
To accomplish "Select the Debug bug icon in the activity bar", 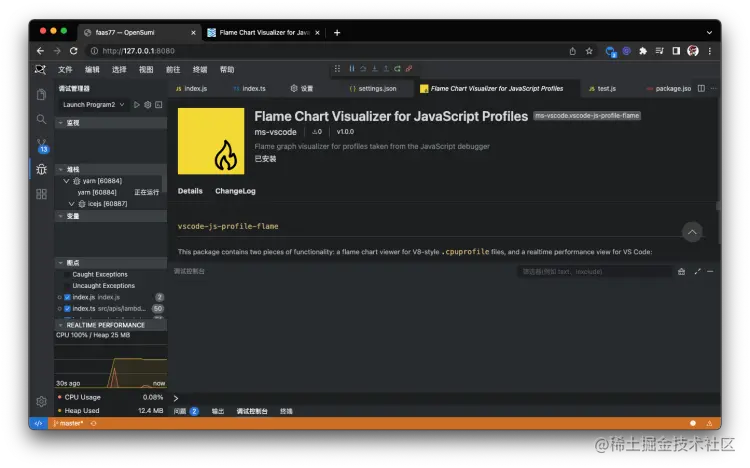I will point(42,169).
